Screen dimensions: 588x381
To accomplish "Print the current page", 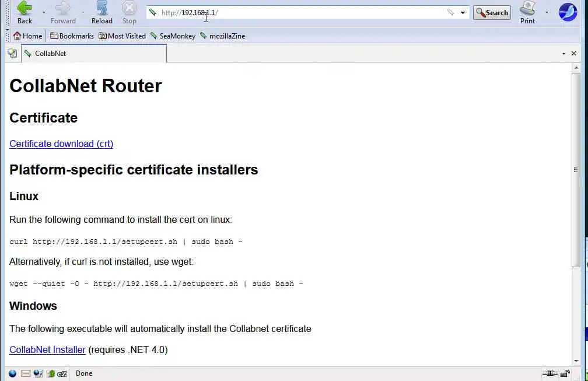I will point(527,12).
